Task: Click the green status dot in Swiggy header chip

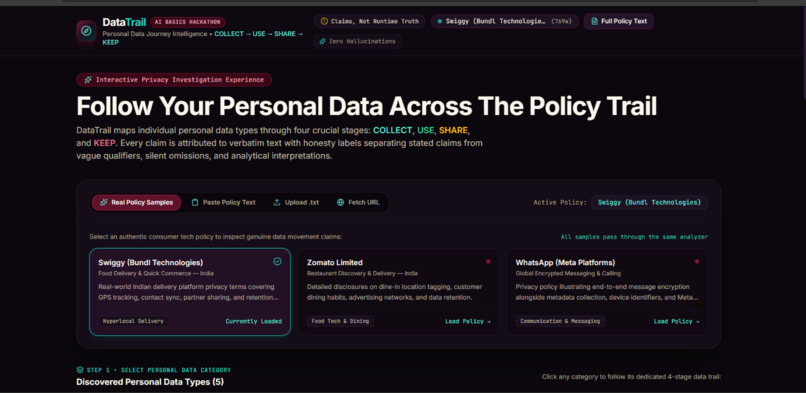Action: (439, 22)
